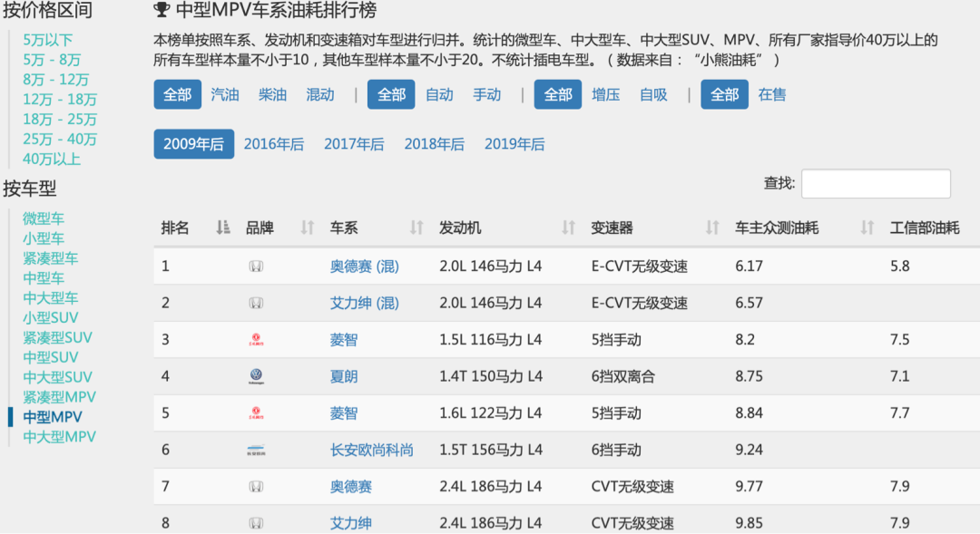Sort by the 排名 column arrow
Image resolution: width=980 pixels, height=534 pixels.
tap(222, 228)
